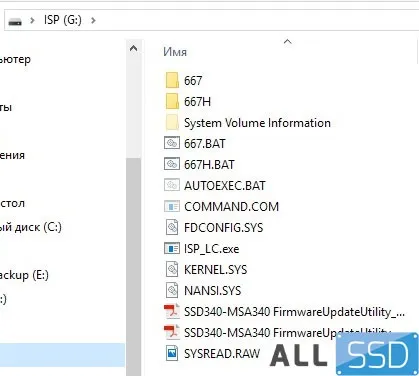
Task: Select the file name 667.BAT
Action: click(205, 144)
